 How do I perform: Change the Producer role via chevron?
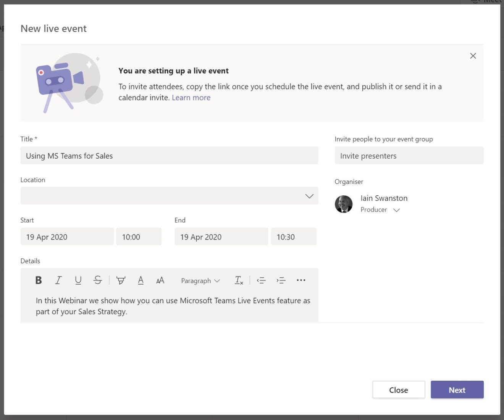pos(397,210)
